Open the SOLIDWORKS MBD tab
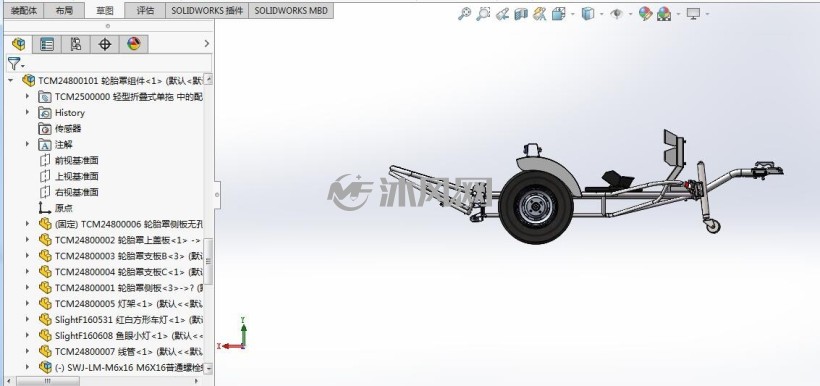 pos(291,10)
